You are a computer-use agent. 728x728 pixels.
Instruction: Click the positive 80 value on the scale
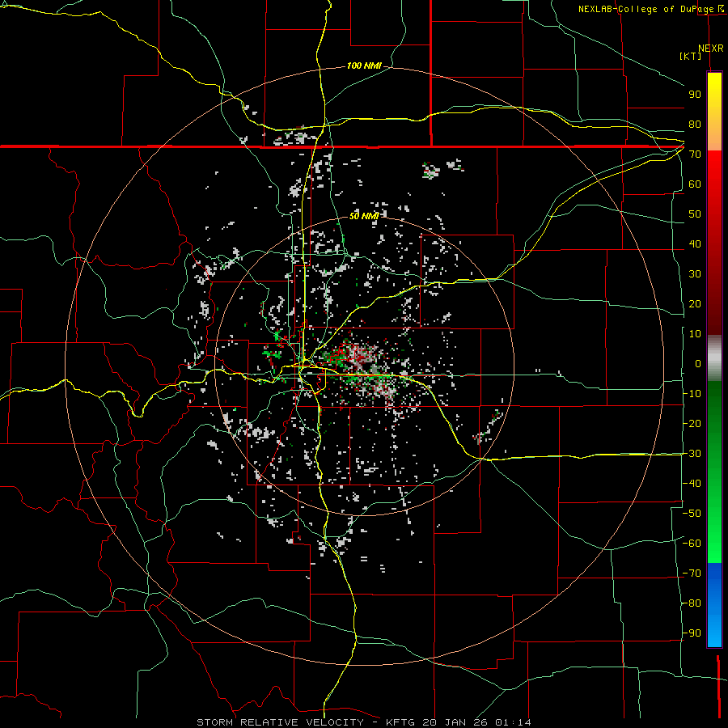click(x=695, y=125)
